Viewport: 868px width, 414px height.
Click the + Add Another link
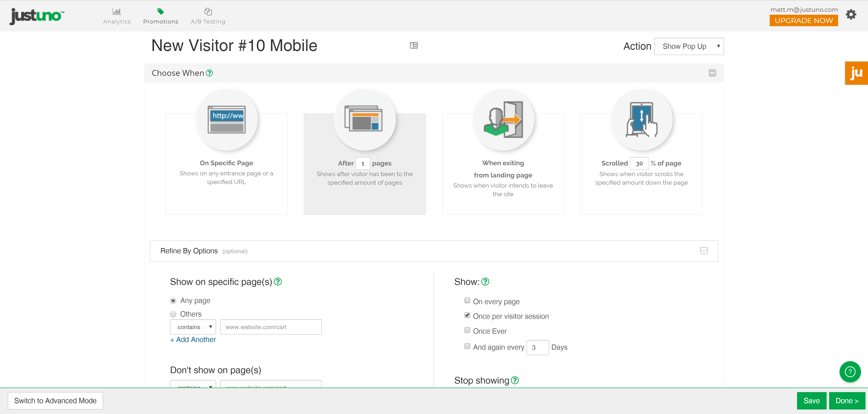tap(193, 340)
